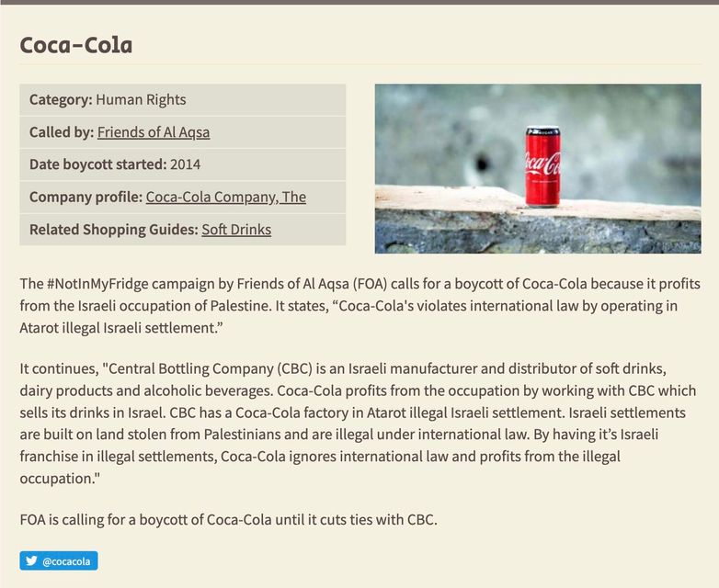Viewport: 719px width, 588px height.
Task: Click the 2014 boycott start year
Action: pyautogui.click(x=186, y=164)
